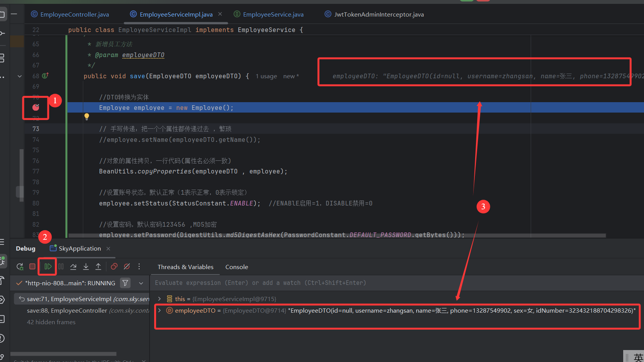Viewport: 644px width, 362px height.
Task: Select the employeeDTO variable value row
Action: pos(397,310)
